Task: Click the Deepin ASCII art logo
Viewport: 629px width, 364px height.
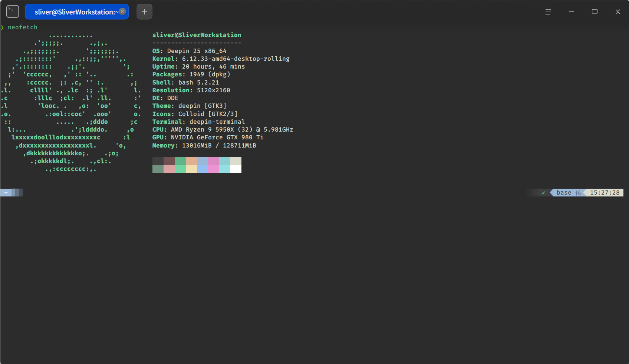Action: 71,102
